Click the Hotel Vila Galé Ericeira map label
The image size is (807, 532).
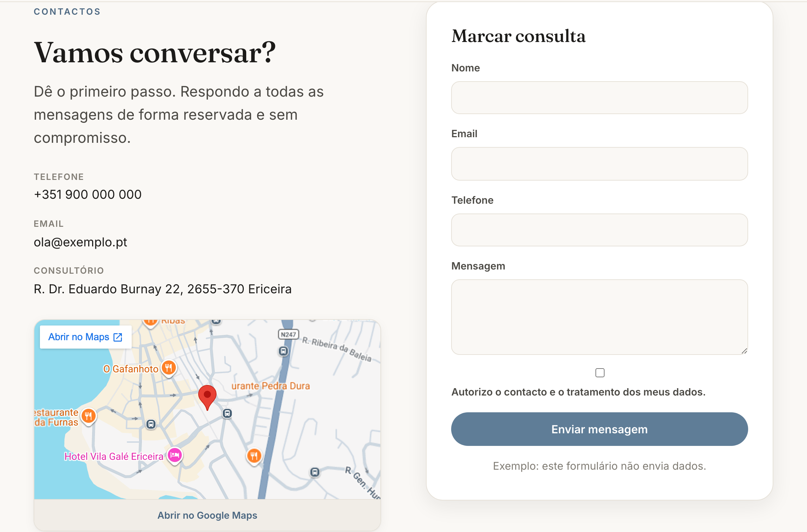coord(114,456)
